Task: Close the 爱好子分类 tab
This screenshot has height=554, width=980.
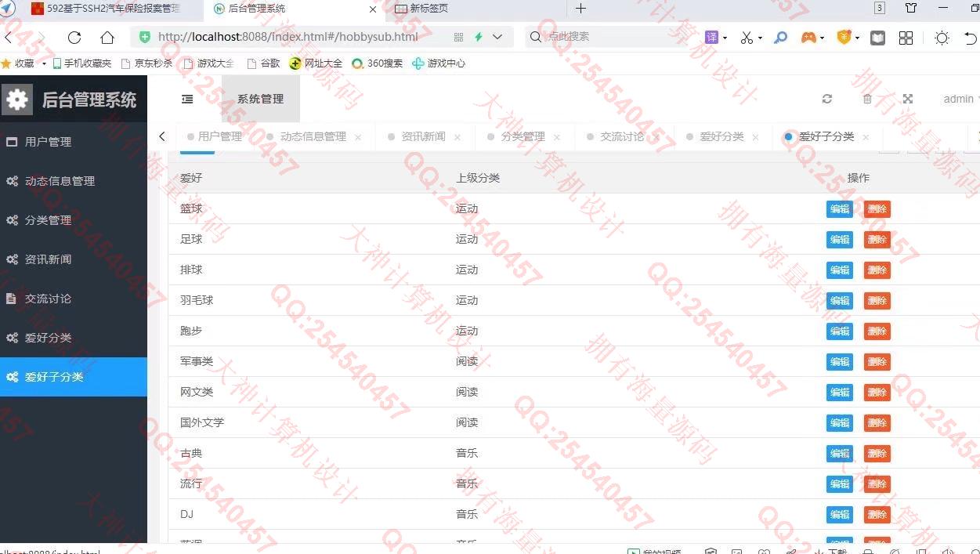Action: [866, 137]
